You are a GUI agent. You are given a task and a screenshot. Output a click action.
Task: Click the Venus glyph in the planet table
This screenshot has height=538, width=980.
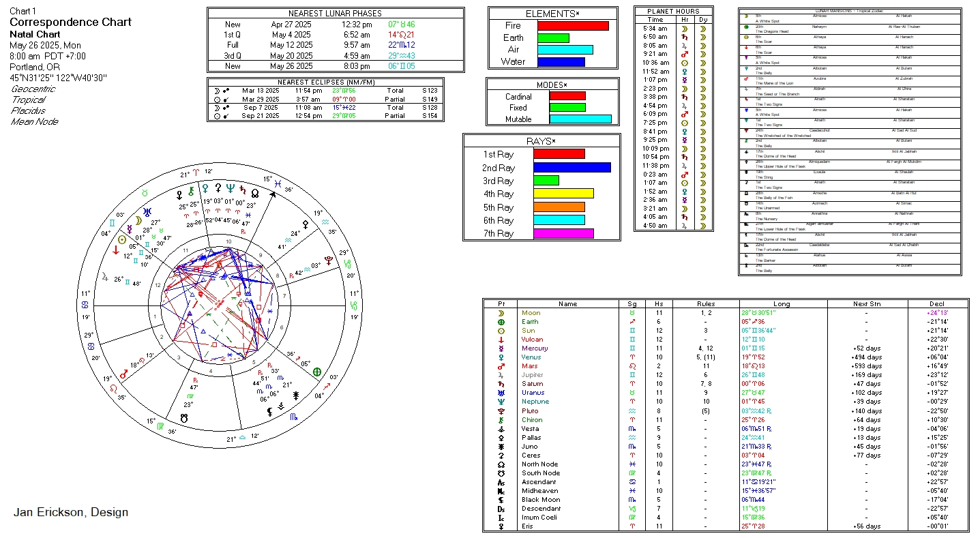coord(501,357)
